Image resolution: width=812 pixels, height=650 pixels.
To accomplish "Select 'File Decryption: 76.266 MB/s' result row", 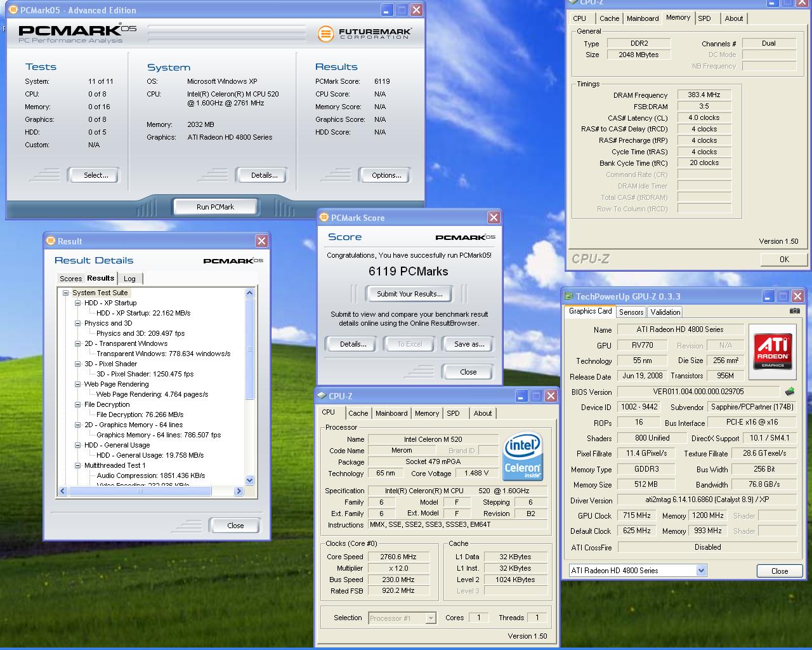I will (140, 415).
